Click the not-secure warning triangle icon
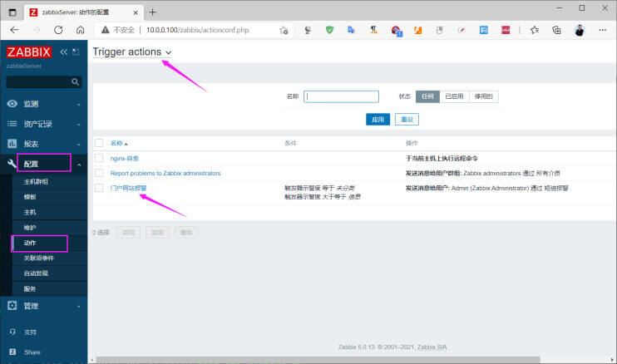Viewport: 617px width, 364px height. (105, 30)
